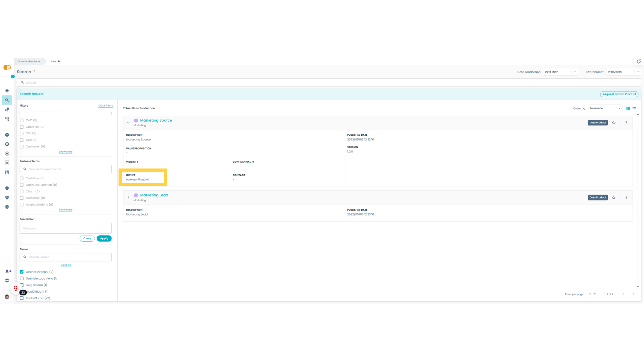Click the Clear Filters link
Viewport: 644px width, 362px height.
[x=106, y=106]
